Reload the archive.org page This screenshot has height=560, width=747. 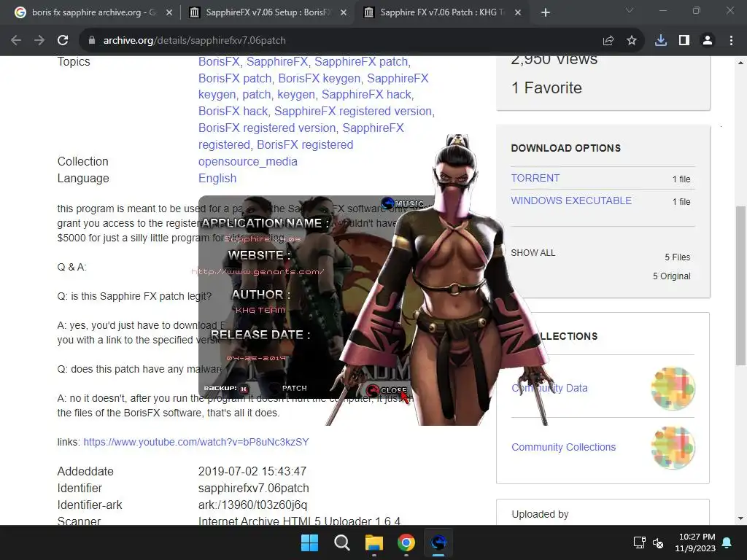tap(63, 41)
